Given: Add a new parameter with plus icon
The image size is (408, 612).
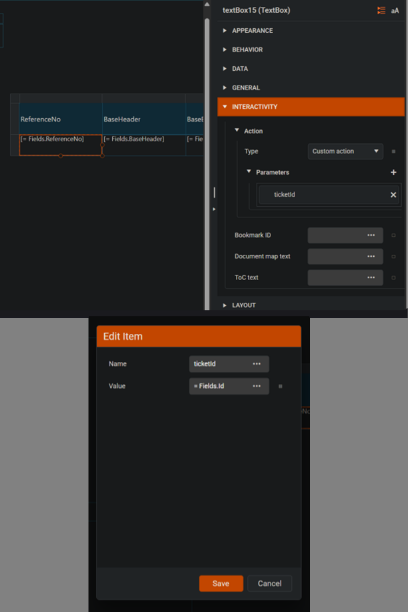Looking at the screenshot, I should tap(393, 172).
